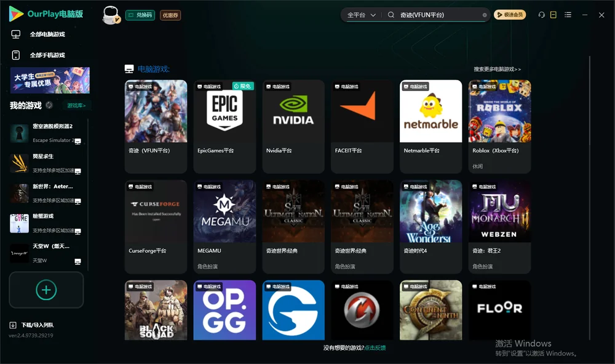Open the OP.GG card
Image resolution: width=615 pixels, height=364 pixels.
click(224, 310)
